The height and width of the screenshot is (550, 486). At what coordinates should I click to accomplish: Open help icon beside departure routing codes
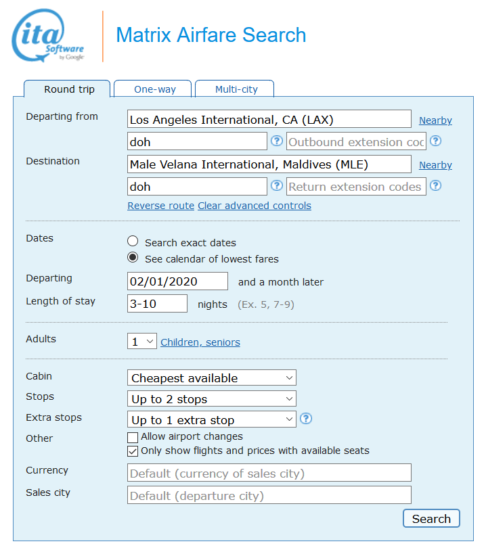[x=277, y=141]
